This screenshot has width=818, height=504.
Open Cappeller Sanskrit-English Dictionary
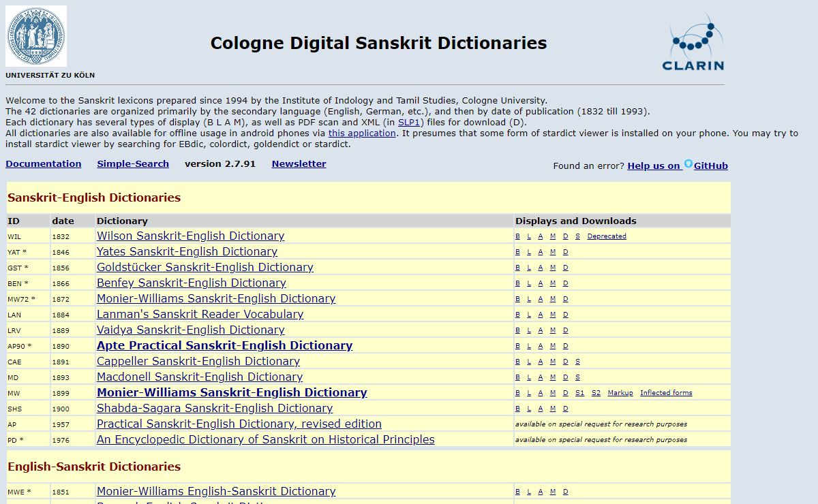pyautogui.click(x=198, y=362)
